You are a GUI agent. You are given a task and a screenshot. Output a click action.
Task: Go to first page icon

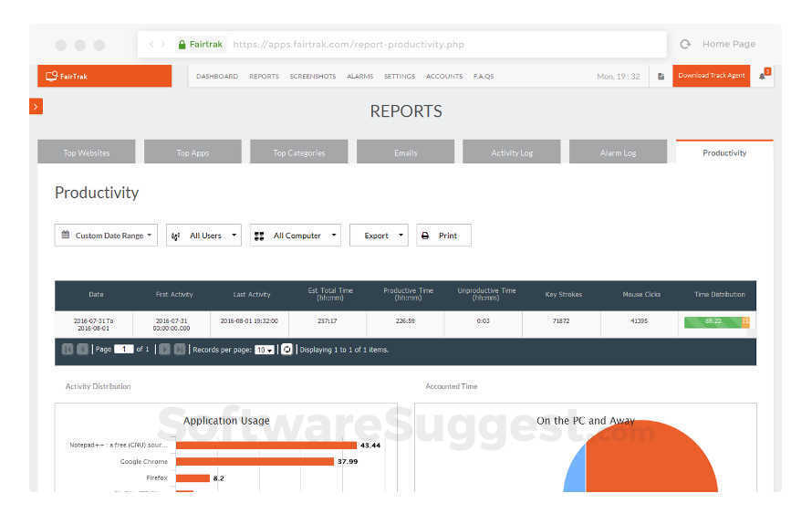[68, 350]
